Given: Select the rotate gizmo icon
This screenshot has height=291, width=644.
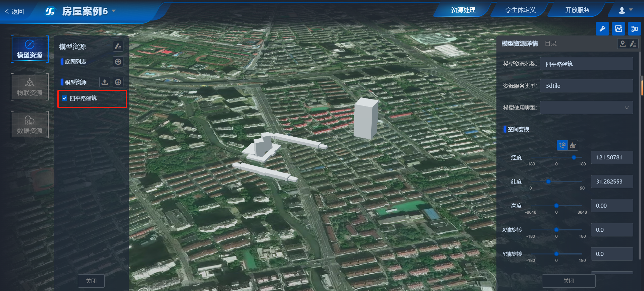Looking at the screenshot, I should [x=573, y=145].
